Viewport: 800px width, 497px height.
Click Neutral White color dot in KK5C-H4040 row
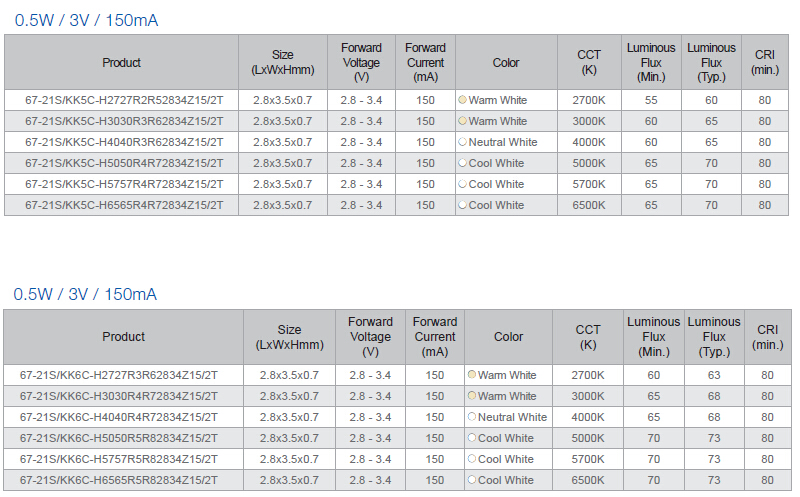462,141
